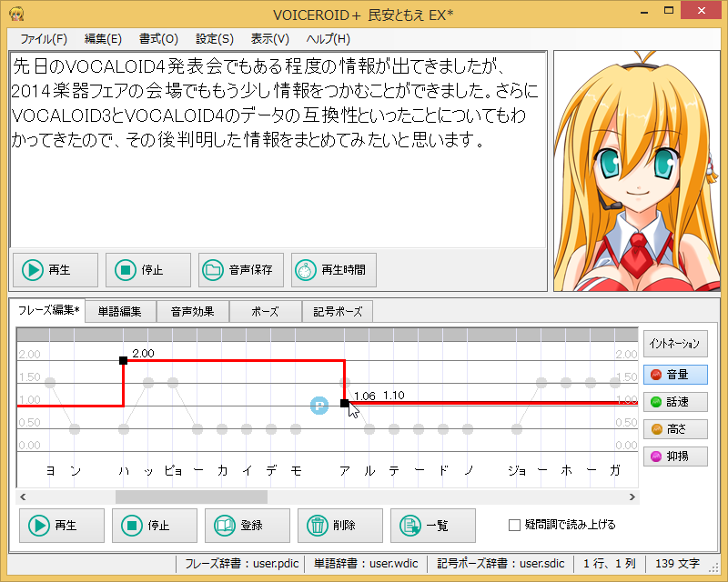The image size is (728, 582).
Task: Open the ヘルプ(H) menu
Action: click(329, 39)
